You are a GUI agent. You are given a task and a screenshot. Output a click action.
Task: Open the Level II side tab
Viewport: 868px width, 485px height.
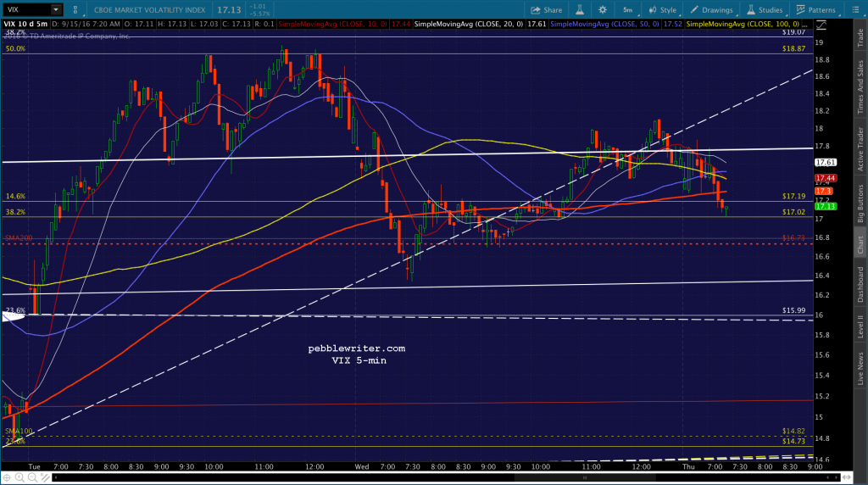(860, 326)
